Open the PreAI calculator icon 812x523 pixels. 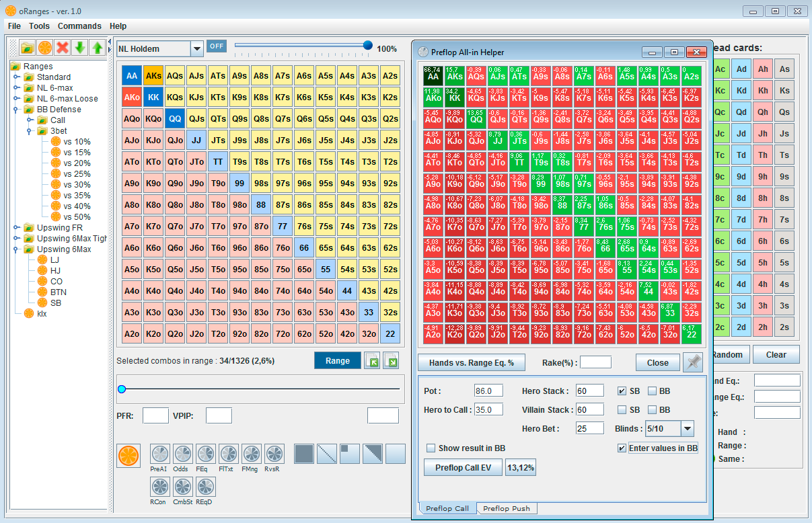point(159,455)
